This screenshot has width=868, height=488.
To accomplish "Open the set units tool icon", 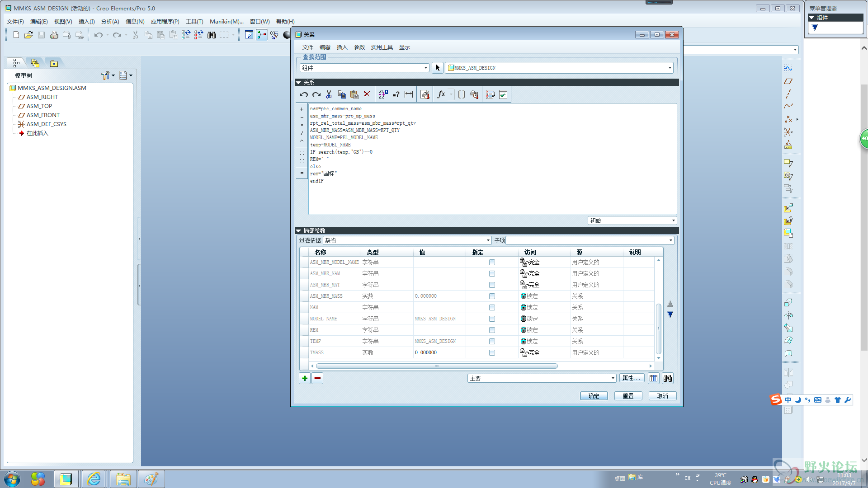I will 425,94.
